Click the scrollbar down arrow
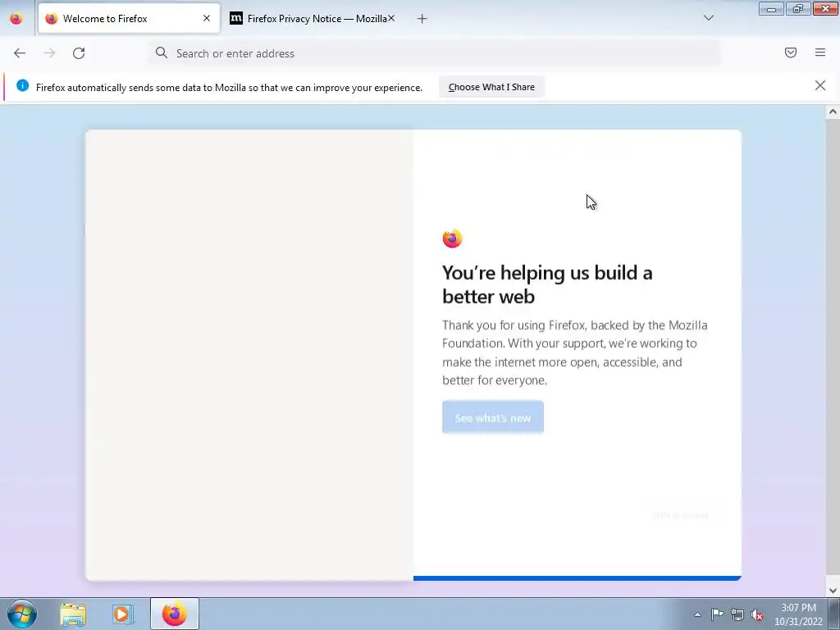840x630 pixels. click(833, 591)
